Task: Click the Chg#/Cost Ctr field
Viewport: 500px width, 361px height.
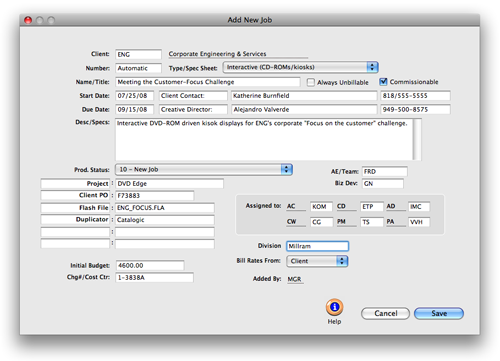Action: click(154, 277)
